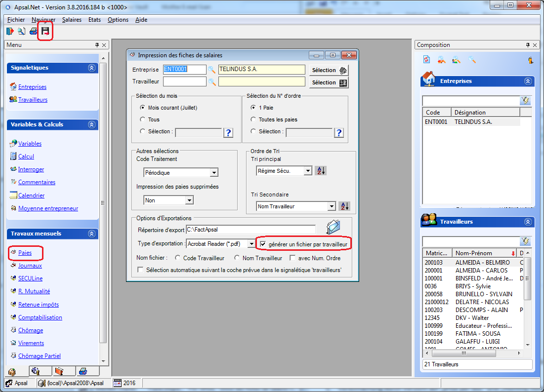Click the magnifier icon next to Entreprise field
Screen dimensions: 544x392
coord(212,70)
